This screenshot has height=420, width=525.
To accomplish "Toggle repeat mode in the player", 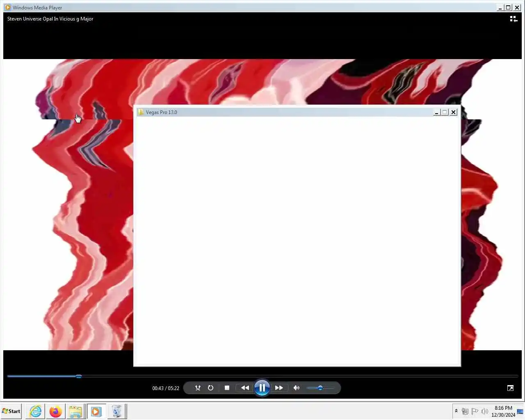I will (210, 388).
